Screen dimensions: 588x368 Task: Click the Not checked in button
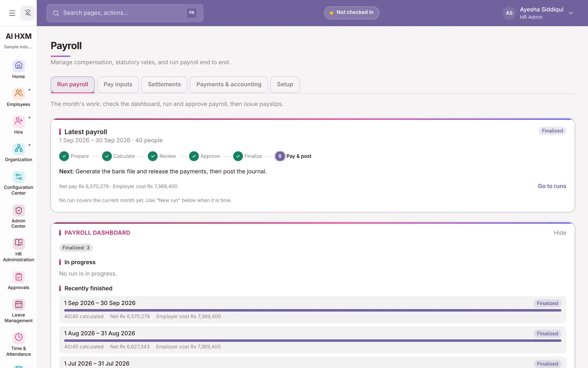(x=351, y=13)
